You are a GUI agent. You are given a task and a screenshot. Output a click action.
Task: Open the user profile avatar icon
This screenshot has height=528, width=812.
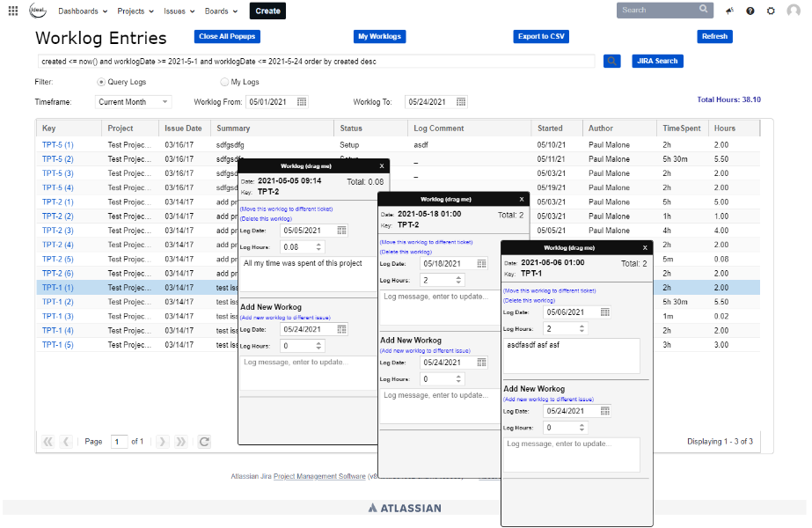point(794,11)
